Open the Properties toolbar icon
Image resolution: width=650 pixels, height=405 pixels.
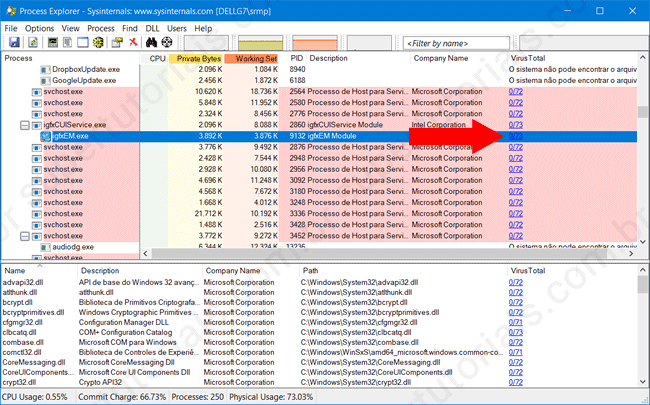115,43
